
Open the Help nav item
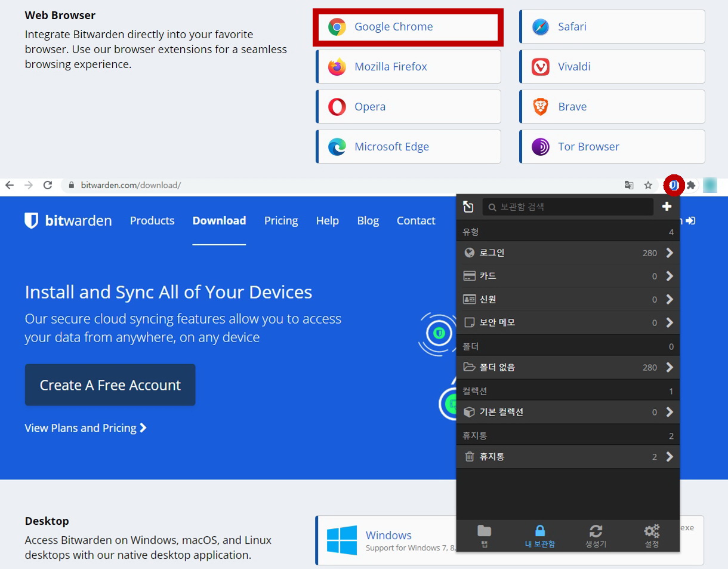[x=328, y=220]
